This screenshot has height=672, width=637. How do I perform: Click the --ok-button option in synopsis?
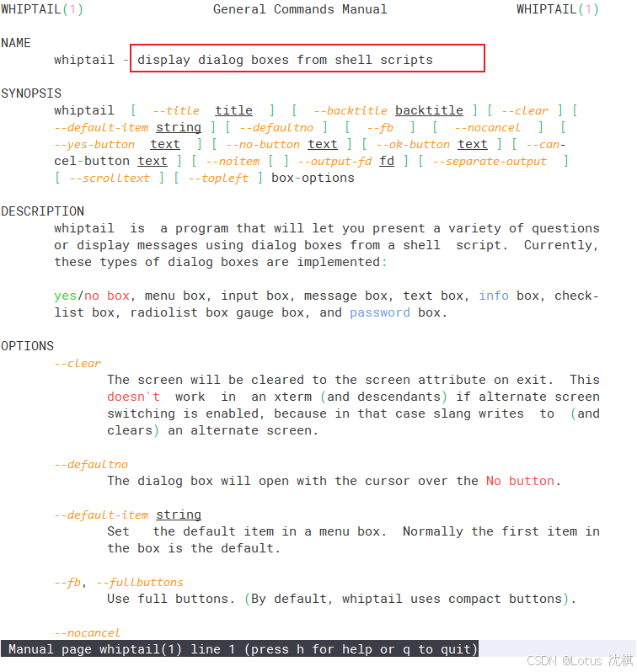(x=413, y=145)
